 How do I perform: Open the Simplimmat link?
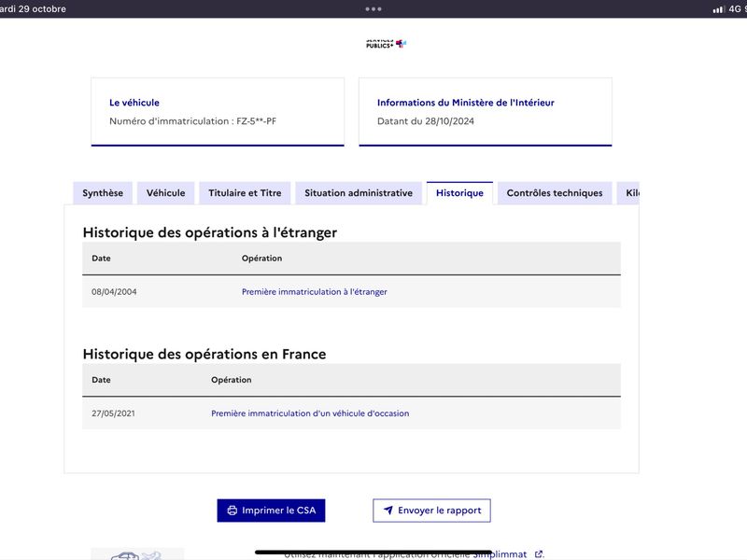tap(500, 554)
